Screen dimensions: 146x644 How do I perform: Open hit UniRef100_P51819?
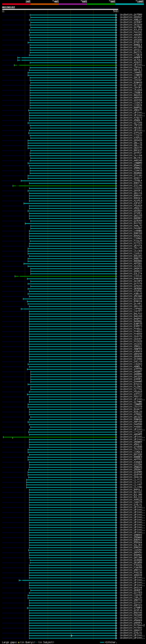tap(131, 206)
